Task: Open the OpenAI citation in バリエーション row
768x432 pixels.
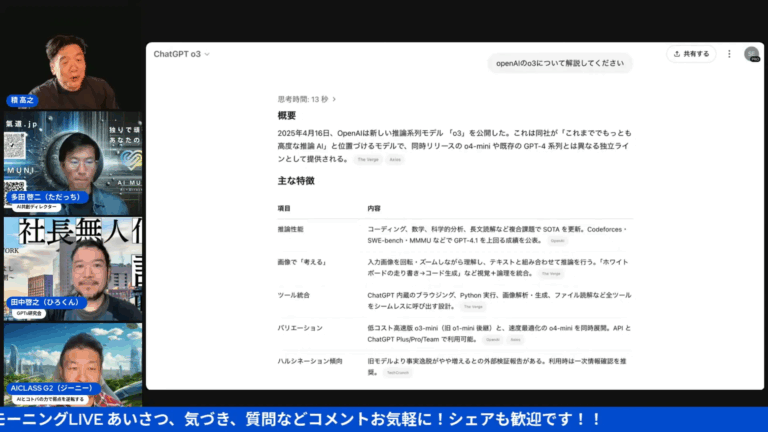Action: [493, 339]
